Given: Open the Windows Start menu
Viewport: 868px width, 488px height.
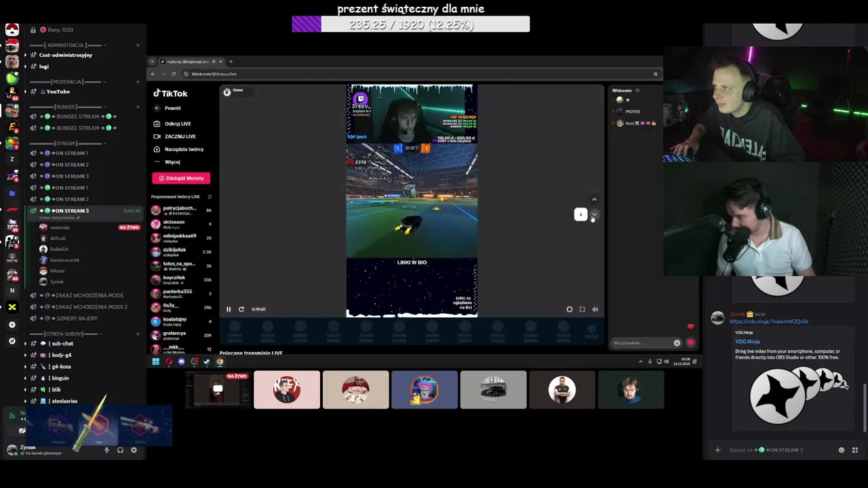Looking at the screenshot, I should pos(155,362).
